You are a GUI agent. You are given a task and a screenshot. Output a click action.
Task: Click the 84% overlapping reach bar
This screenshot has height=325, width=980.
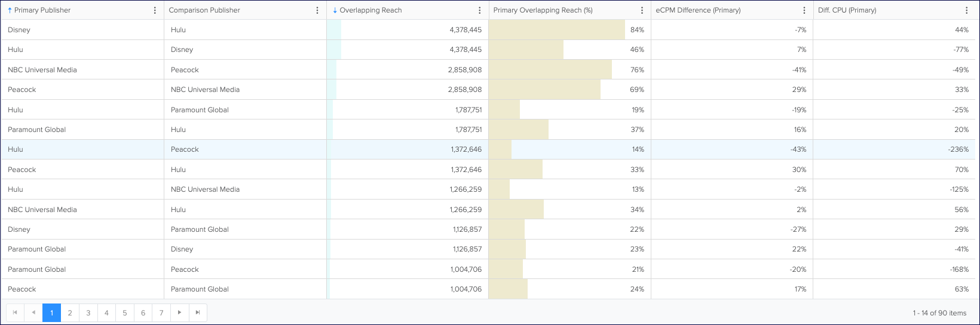click(557, 30)
